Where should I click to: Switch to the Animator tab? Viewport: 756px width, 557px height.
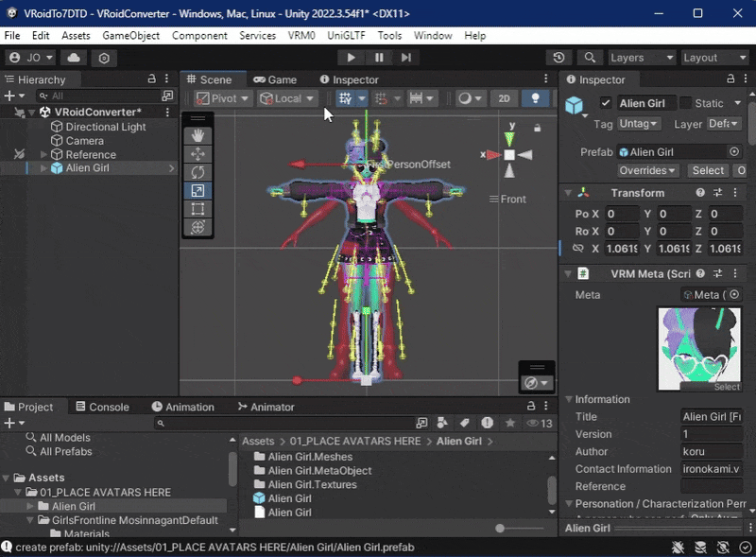266,407
